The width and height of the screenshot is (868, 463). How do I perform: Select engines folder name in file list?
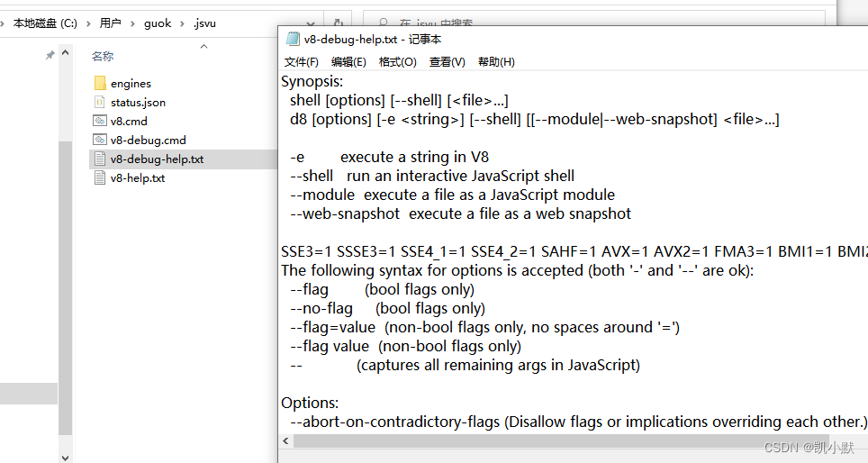pos(131,84)
